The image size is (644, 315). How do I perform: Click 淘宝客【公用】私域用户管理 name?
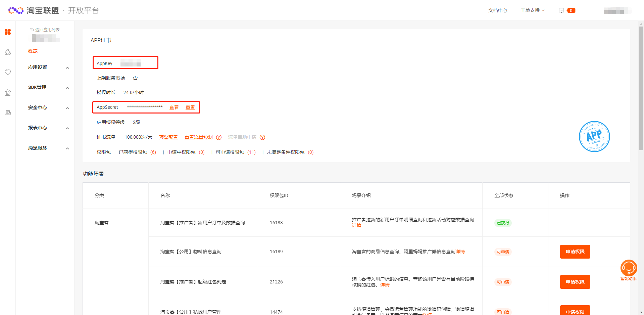[x=191, y=312]
